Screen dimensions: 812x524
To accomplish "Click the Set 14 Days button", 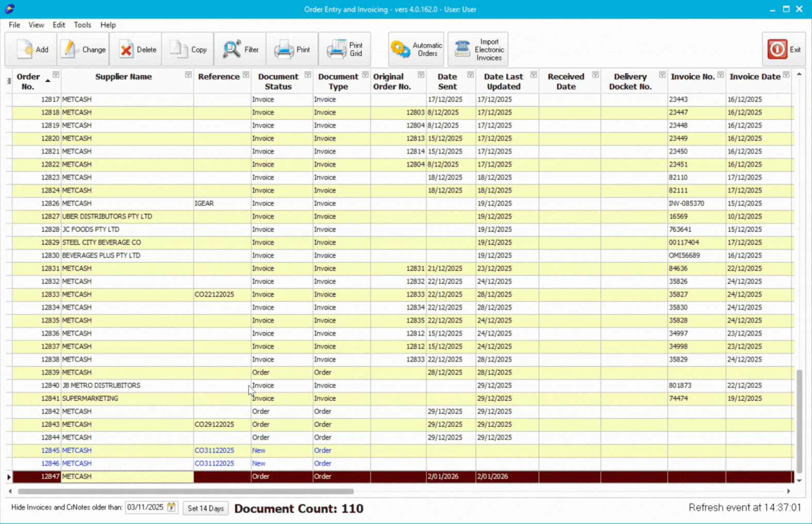I will (205, 508).
